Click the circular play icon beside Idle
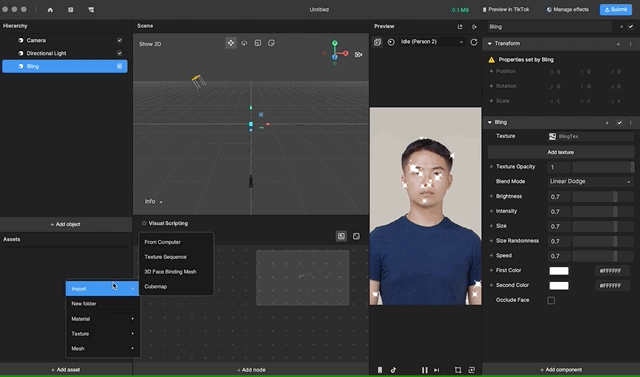 pyautogui.click(x=391, y=42)
